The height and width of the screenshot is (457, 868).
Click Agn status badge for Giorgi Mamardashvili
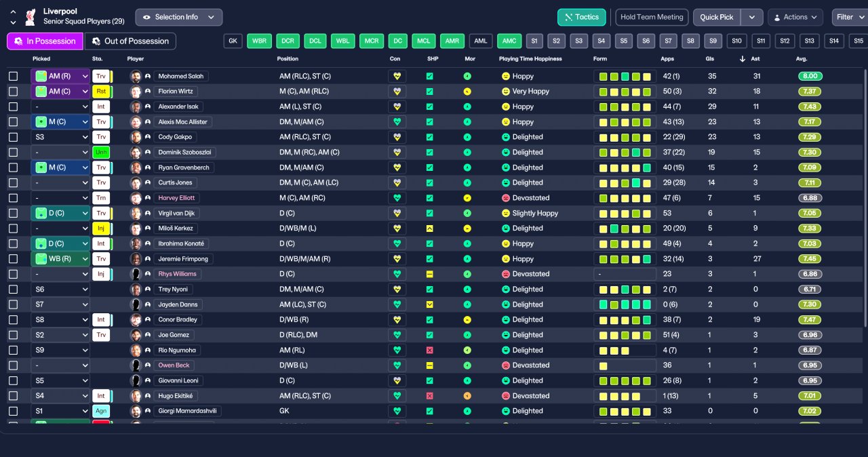[x=101, y=411]
